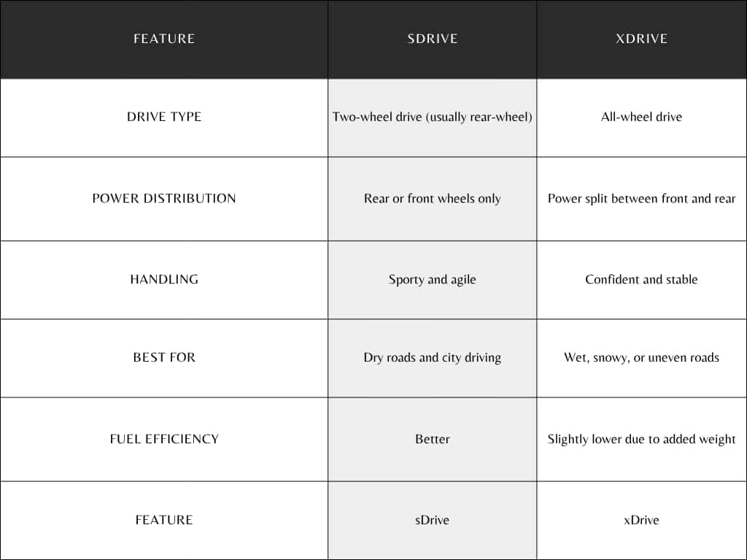
Task: Select the FUEL EFFICIENCY row label
Action: (164, 439)
